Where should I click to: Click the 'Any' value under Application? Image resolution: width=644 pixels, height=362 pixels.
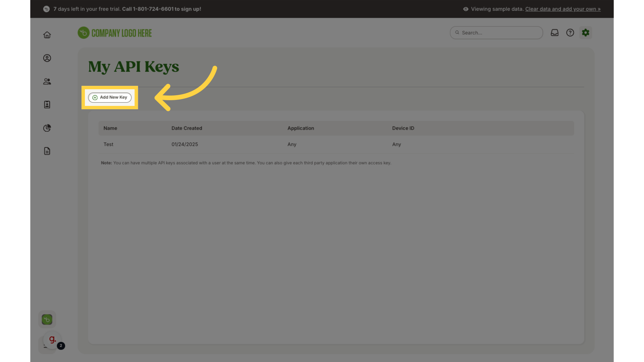click(x=292, y=144)
